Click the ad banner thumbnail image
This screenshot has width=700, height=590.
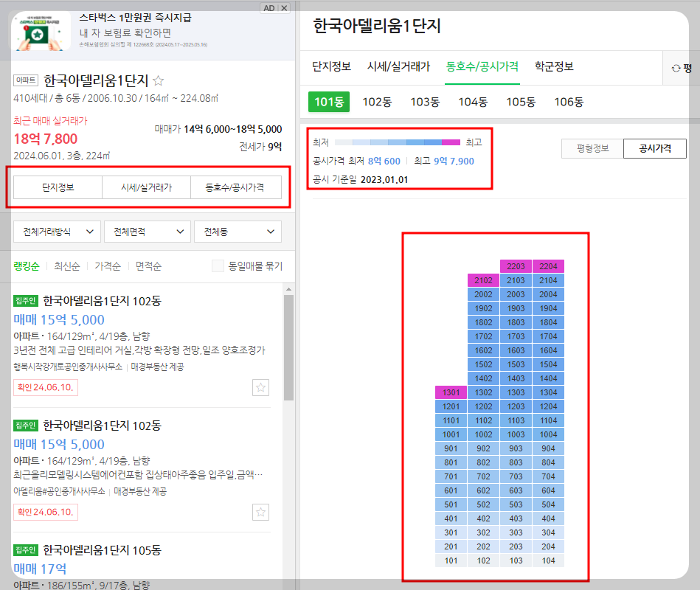click(x=40, y=32)
